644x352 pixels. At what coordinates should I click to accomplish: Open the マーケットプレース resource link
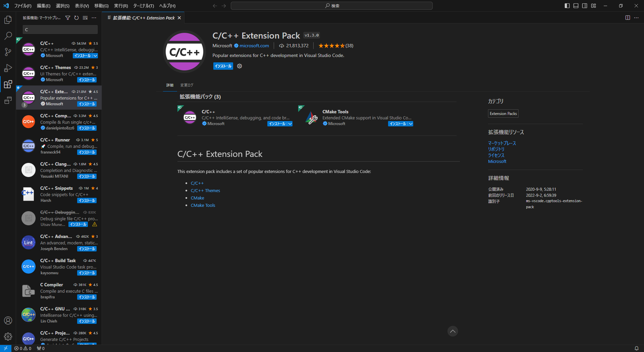tap(502, 143)
